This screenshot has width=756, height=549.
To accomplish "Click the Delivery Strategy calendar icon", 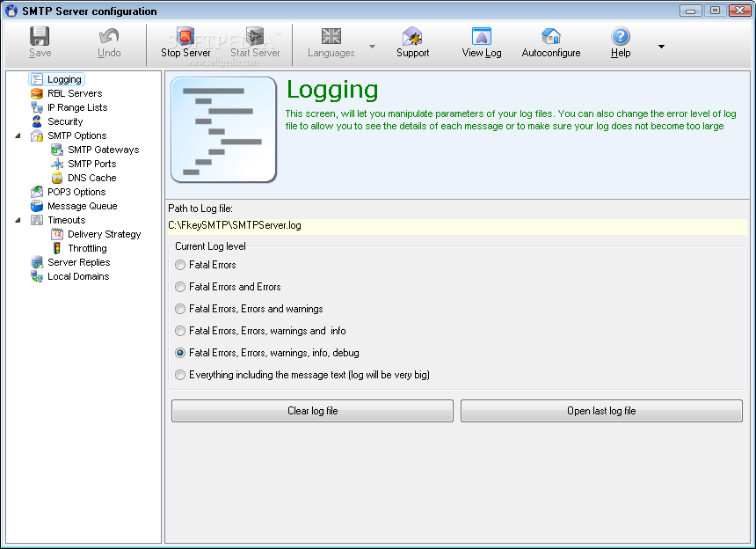I will point(57,234).
